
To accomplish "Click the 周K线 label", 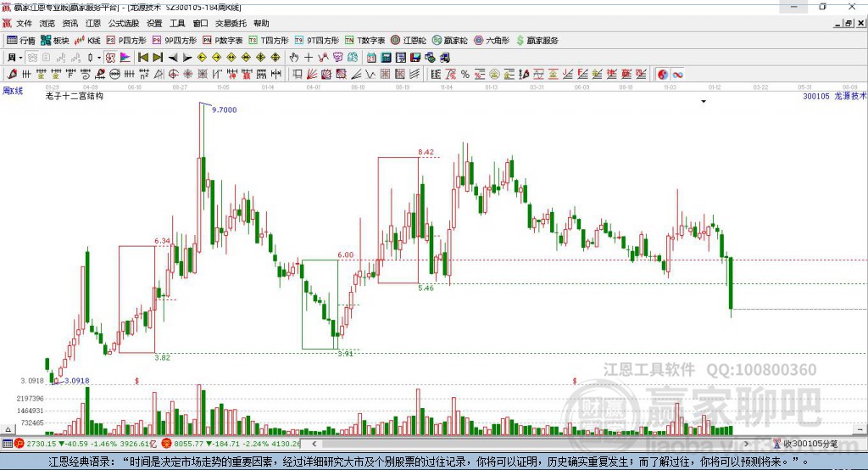I will click(13, 91).
